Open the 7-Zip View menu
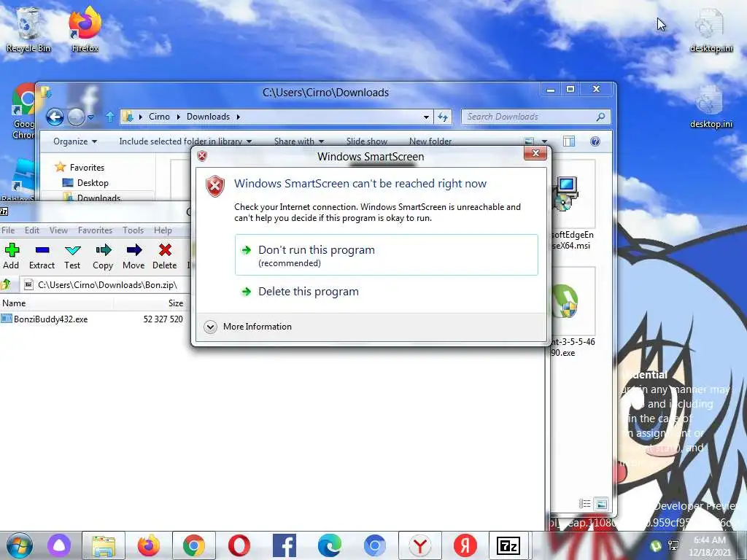This screenshot has height=560, width=747. (58, 230)
